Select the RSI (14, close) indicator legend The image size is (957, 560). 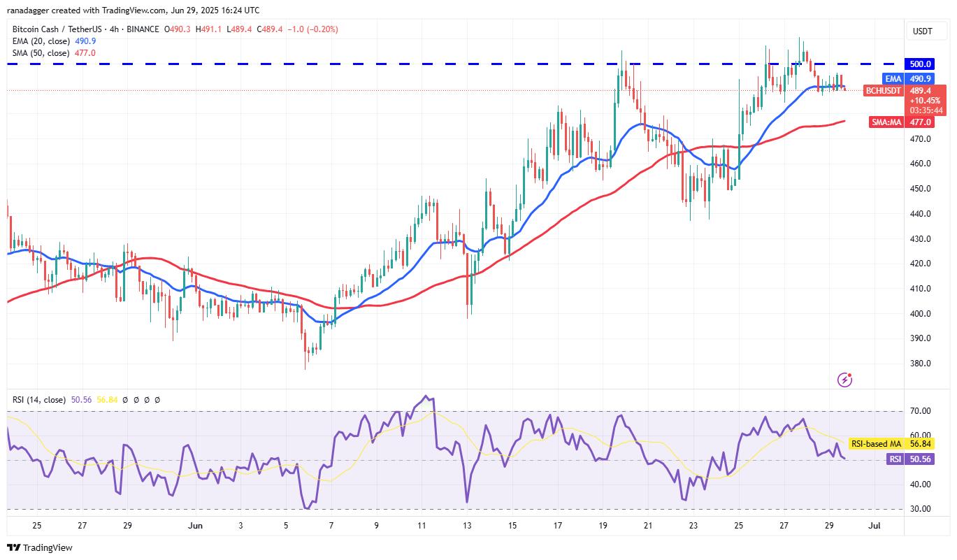coord(38,400)
